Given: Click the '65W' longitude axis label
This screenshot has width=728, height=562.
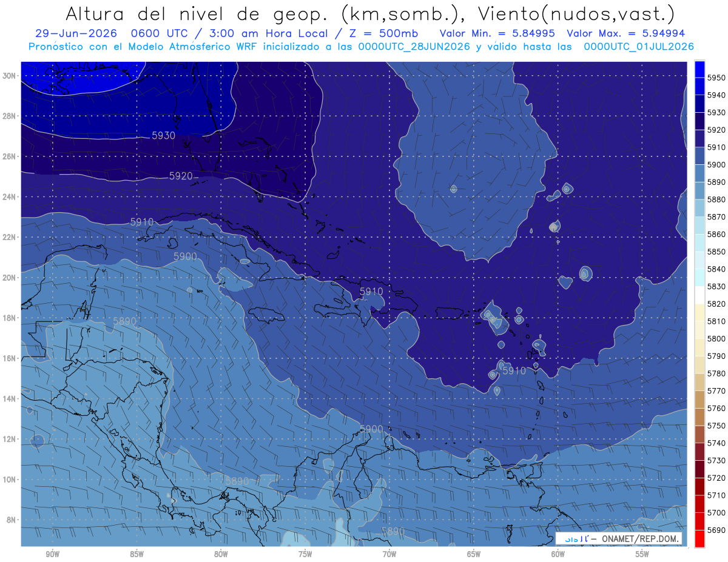Looking at the screenshot, I should coord(474,554).
